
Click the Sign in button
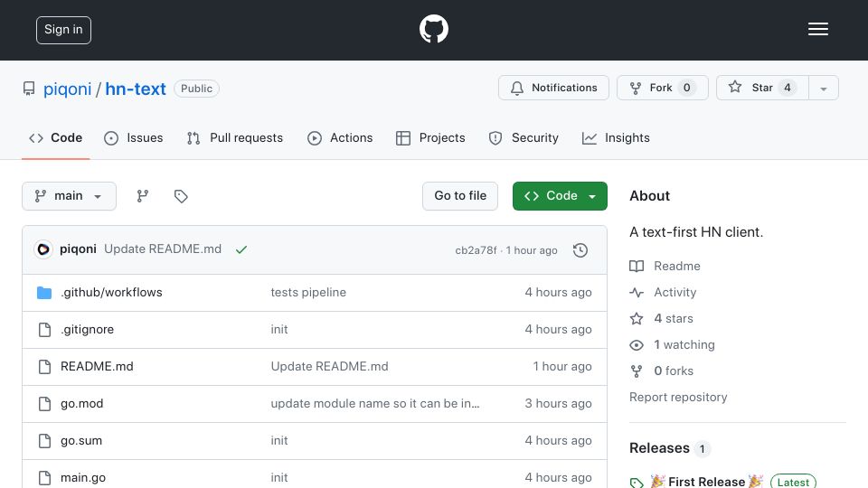point(63,30)
